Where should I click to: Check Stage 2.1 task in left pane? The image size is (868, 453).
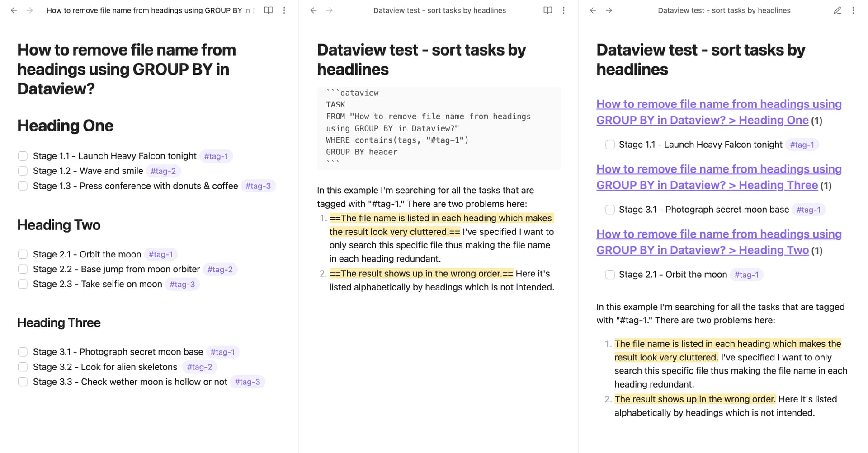(23, 254)
